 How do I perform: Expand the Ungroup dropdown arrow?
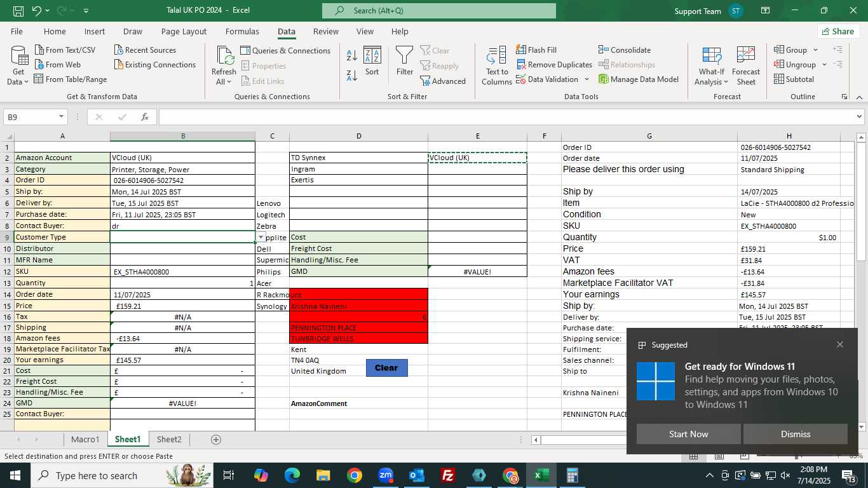click(x=824, y=65)
